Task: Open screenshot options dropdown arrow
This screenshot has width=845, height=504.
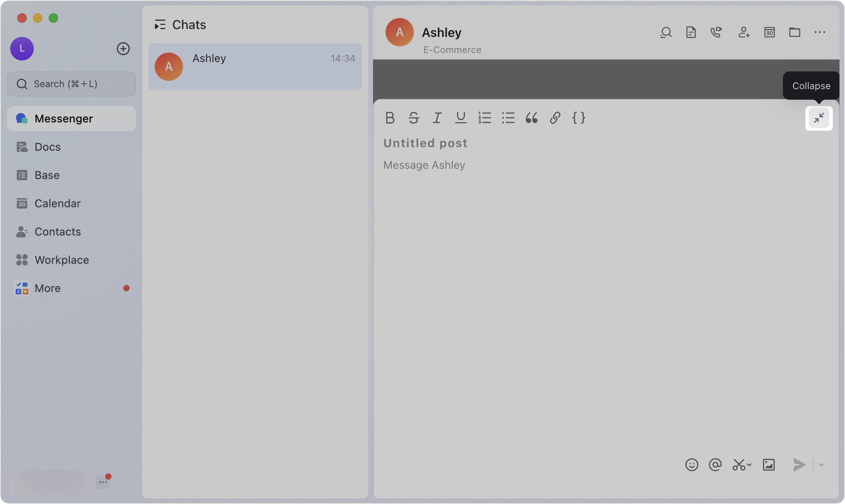Action: pos(749,465)
